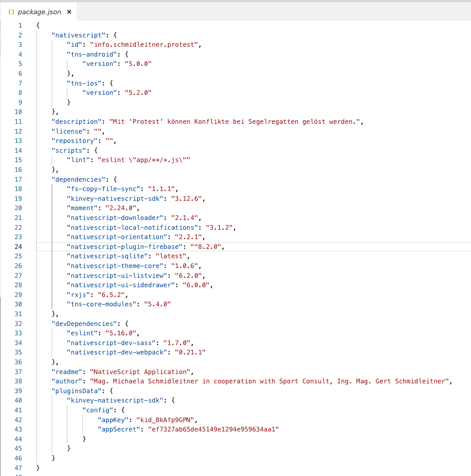Click line number 47 in gutter
The image size is (471, 476).
click(18, 468)
